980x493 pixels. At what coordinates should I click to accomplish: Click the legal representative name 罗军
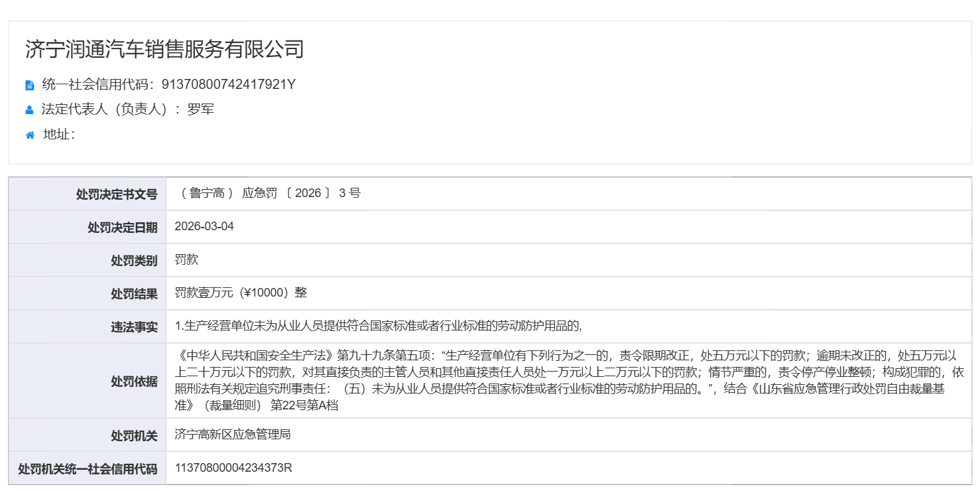[201, 109]
